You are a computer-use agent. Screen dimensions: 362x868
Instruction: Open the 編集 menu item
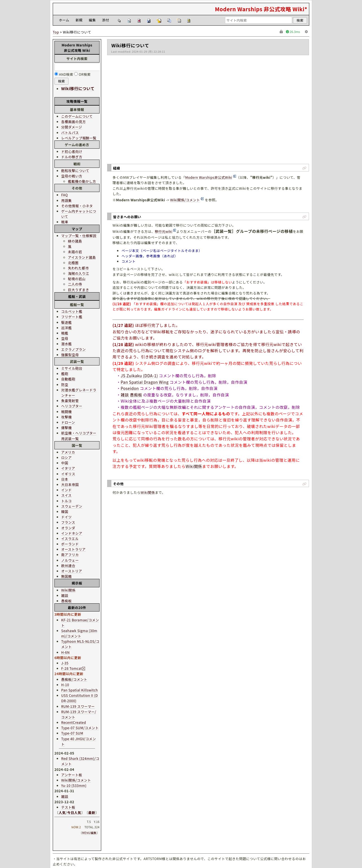point(92,20)
